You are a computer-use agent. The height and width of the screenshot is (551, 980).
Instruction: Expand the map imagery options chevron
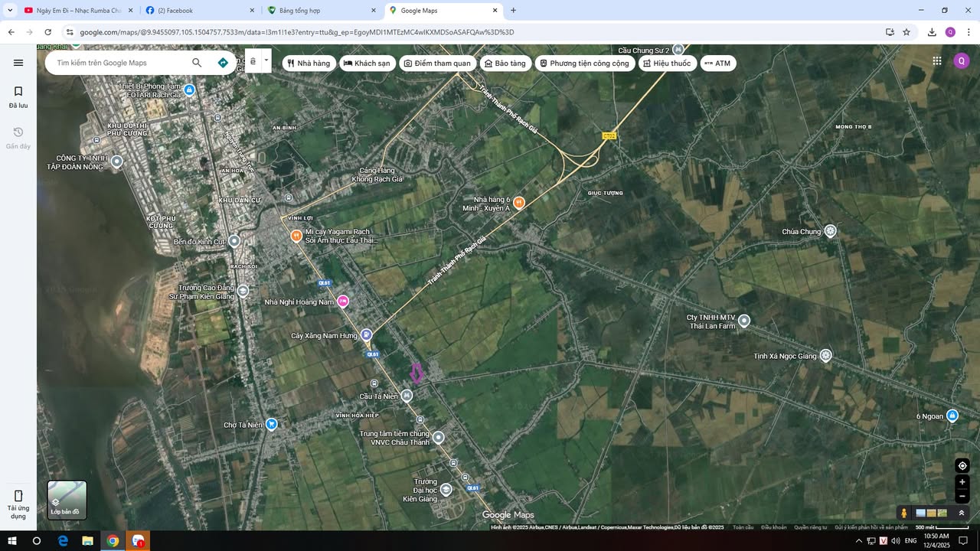(962, 513)
